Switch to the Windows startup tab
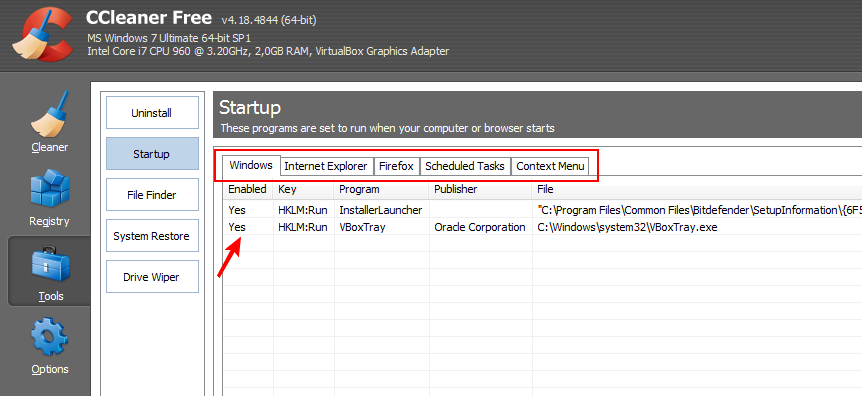Screen dimensions: 862x396 pos(251,165)
